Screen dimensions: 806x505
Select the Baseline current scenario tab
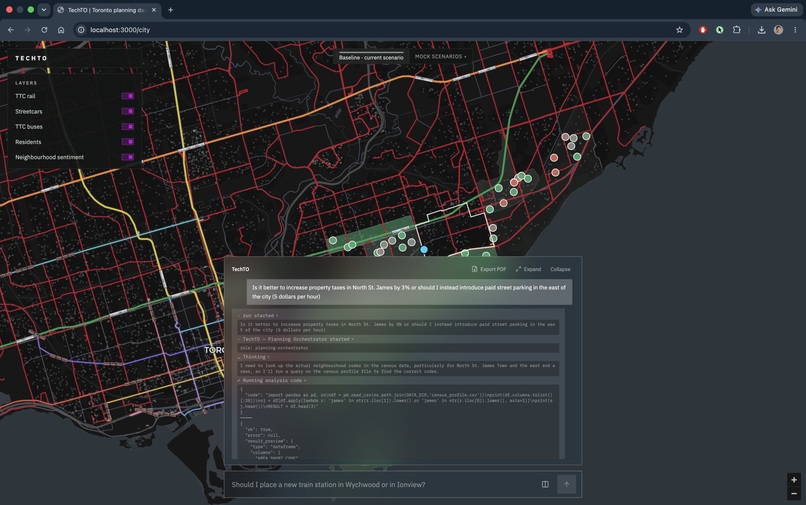[371, 57]
